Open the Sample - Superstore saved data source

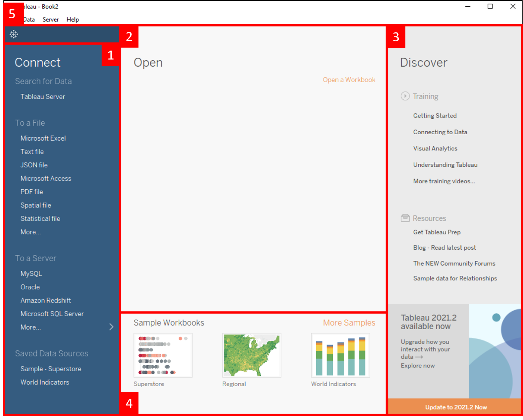point(51,369)
